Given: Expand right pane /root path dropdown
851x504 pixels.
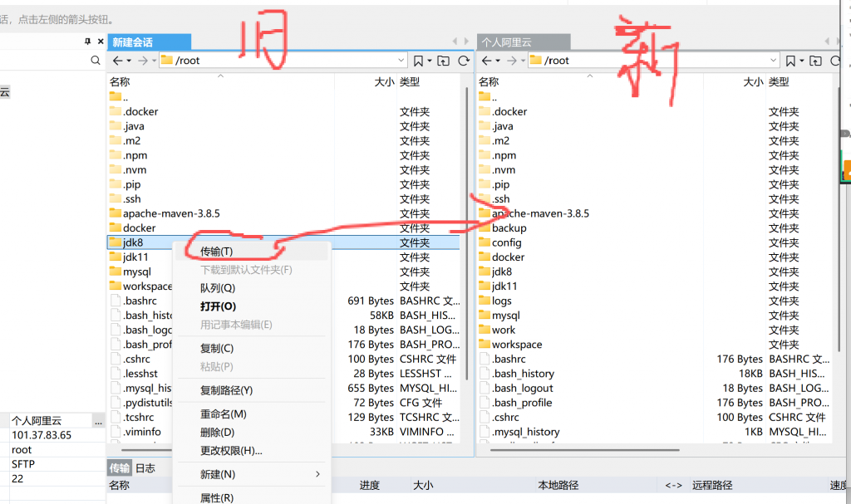Looking at the screenshot, I should click(x=772, y=61).
